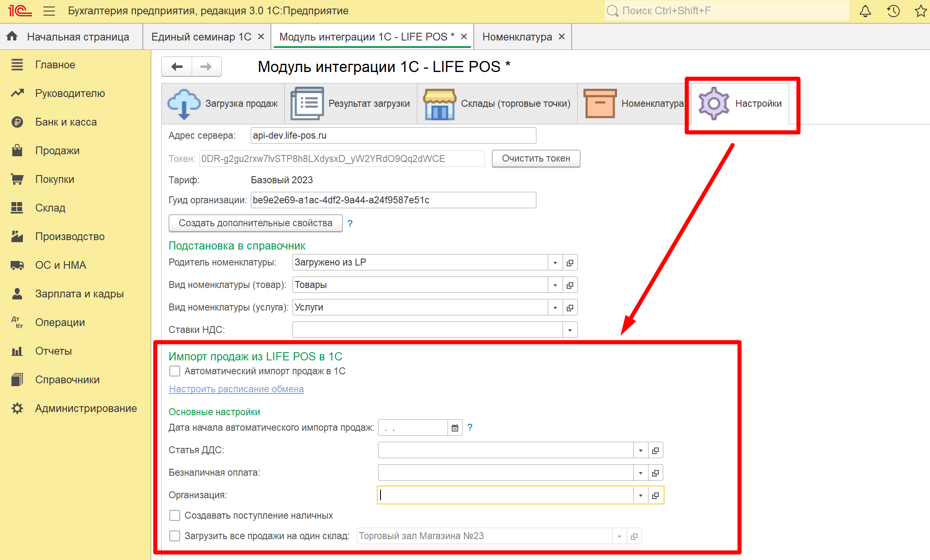Expand Вид номенклатуры (товар) dropdown
930x560 pixels.
coord(555,285)
